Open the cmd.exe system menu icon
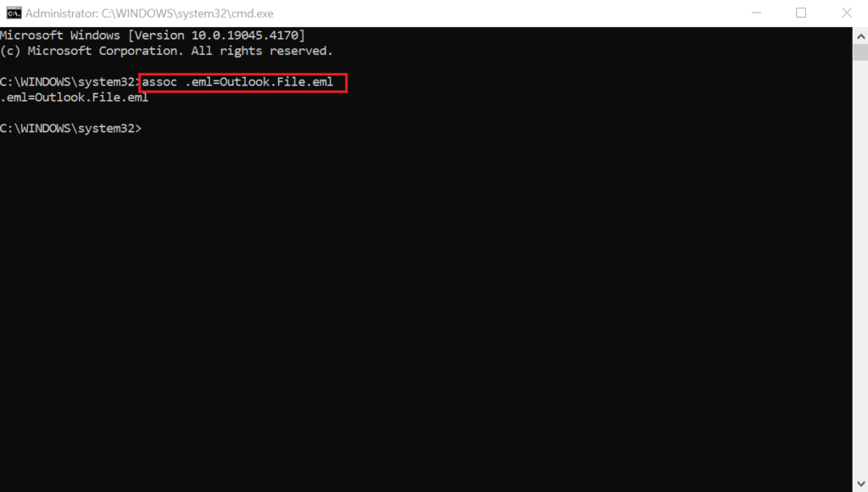The image size is (868, 492). point(14,13)
